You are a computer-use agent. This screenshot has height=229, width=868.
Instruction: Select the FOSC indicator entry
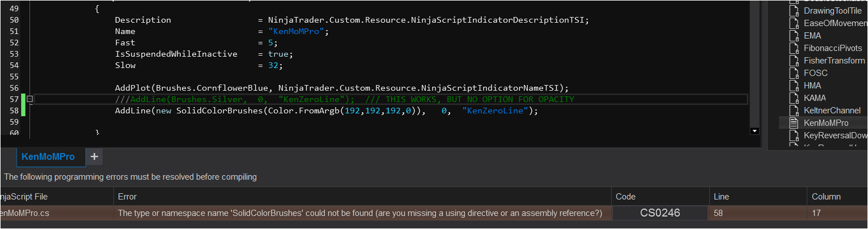click(816, 73)
